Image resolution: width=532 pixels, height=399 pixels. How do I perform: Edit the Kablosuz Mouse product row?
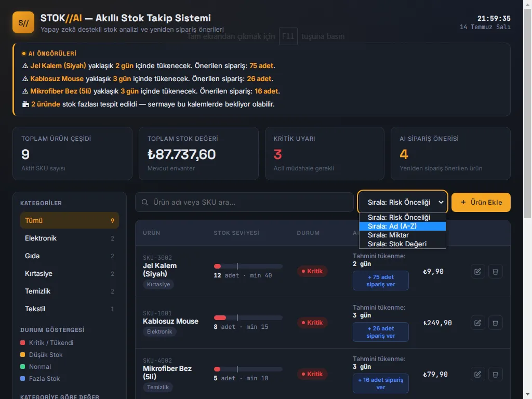477,323
